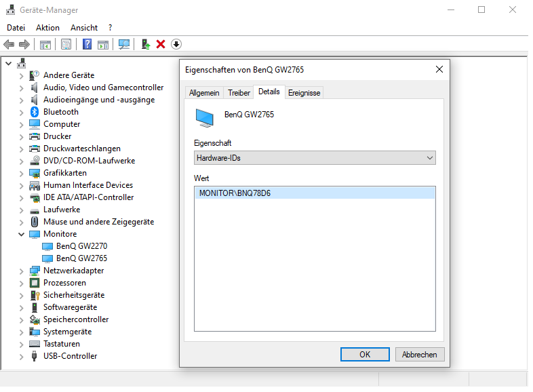Expand the Systemgeräte node
Viewport: 533px width, 392px height.
pos(21,332)
